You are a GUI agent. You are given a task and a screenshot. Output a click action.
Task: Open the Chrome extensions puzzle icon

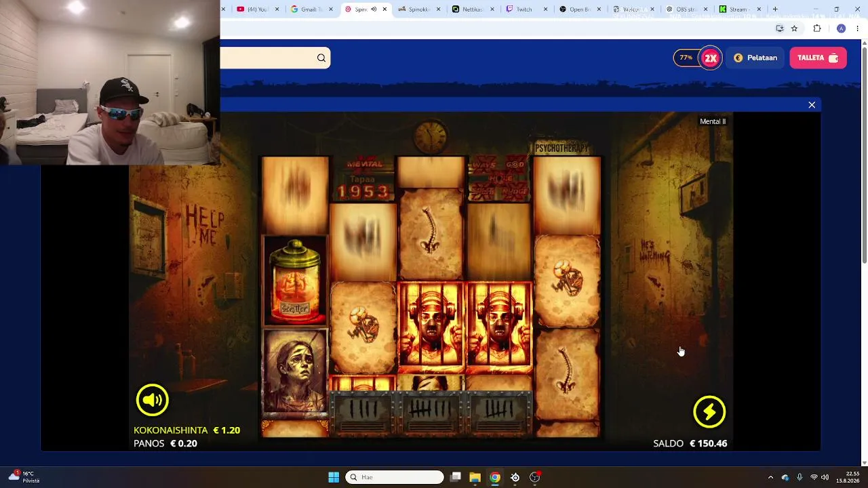click(817, 28)
